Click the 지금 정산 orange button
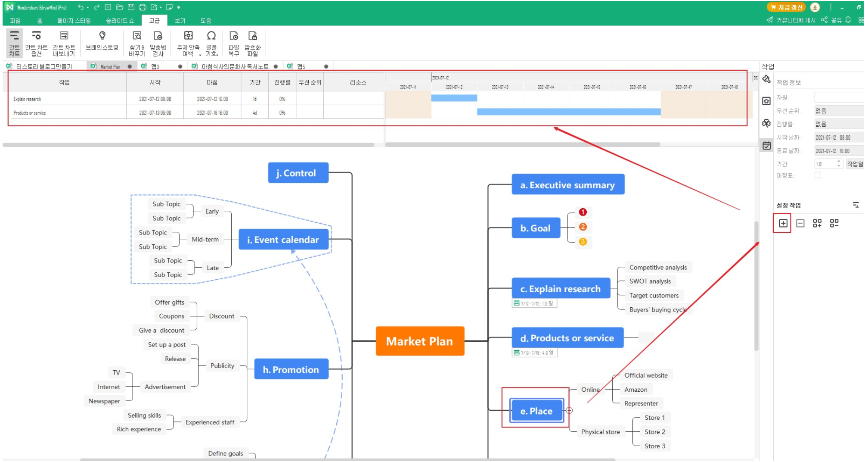This screenshot has height=462, width=868. click(x=786, y=7)
